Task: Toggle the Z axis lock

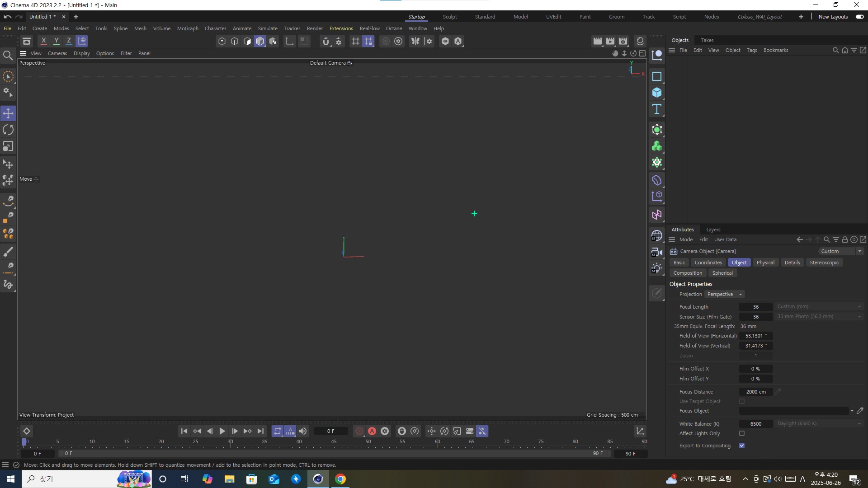Action: coord(69,41)
